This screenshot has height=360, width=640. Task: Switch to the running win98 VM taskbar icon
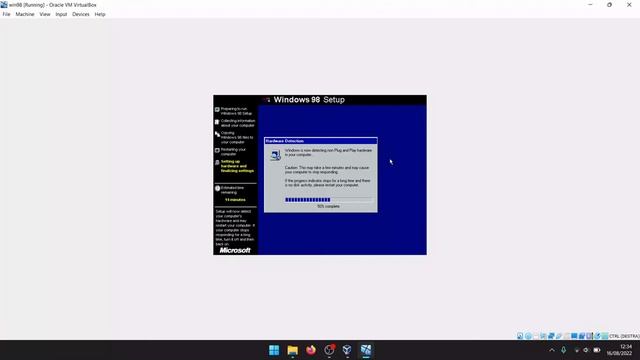pos(366,350)
